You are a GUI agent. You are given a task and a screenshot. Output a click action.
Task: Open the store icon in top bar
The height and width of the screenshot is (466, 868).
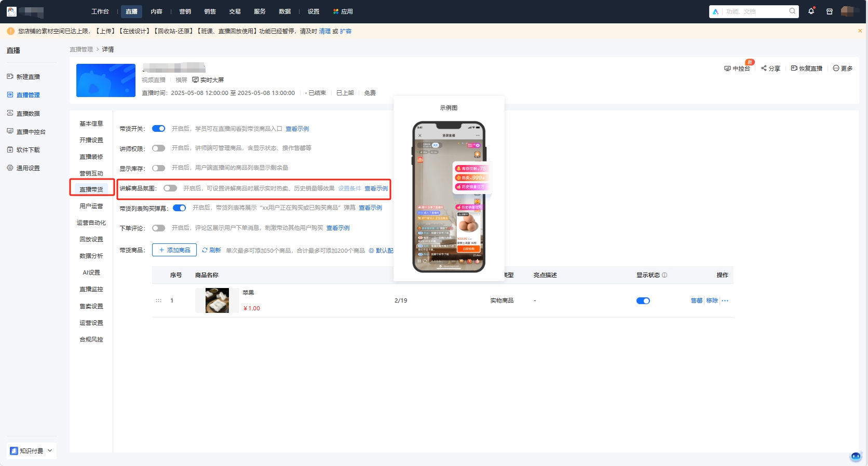829,11
